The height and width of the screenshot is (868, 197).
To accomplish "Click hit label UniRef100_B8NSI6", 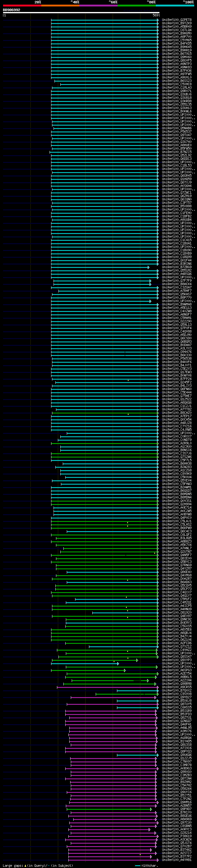I will pyautogui.click(x=176, y=450).
